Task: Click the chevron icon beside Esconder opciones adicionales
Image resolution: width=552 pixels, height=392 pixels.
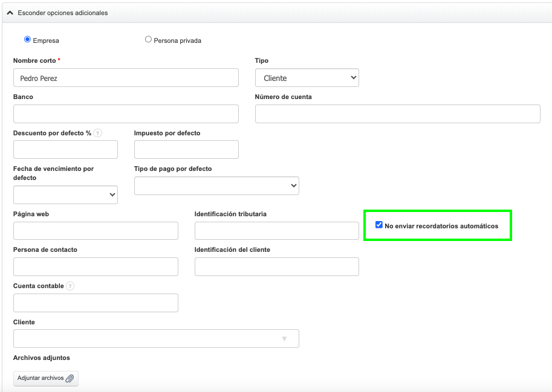Action: point(10,13)
